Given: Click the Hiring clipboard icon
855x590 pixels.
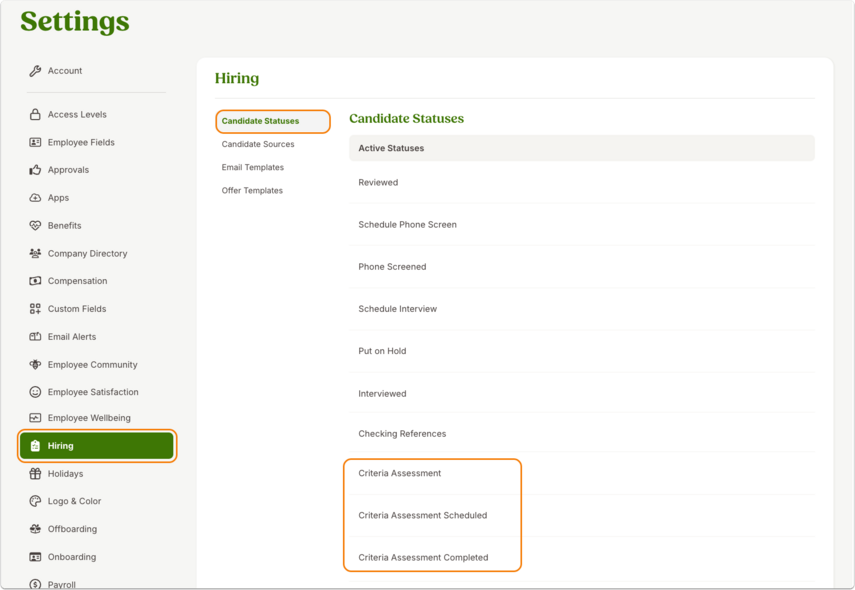Looking at the screenshot, I should tap(35, 446).
